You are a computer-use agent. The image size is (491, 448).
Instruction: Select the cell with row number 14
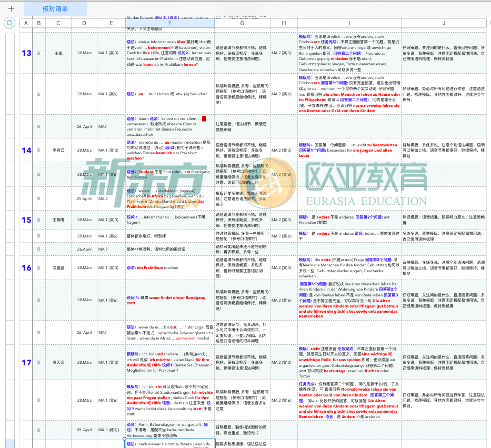(x=26, y=151)
